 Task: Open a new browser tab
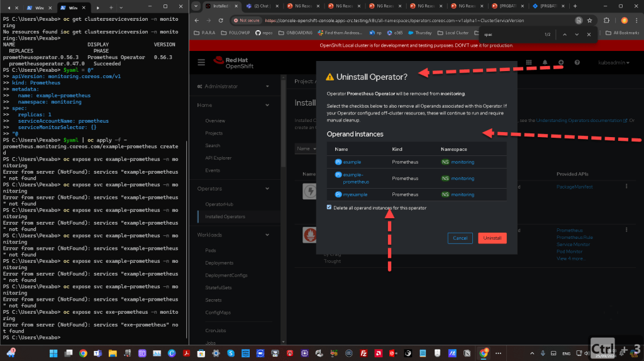point(575,6)
